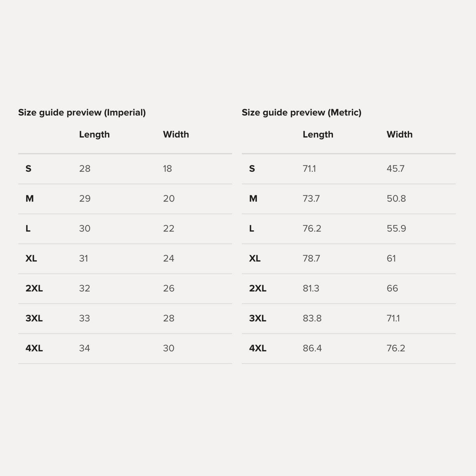This screenshot has height=476, width=476.
Task: Click Imperial length value 33 for size 3XL
Action: pos(85,319)
